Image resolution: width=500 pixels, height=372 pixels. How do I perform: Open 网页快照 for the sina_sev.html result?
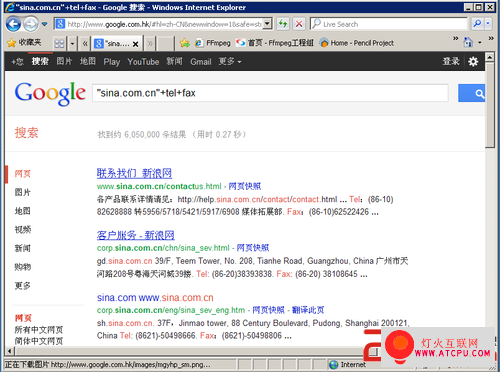click(x=253, y=248)
